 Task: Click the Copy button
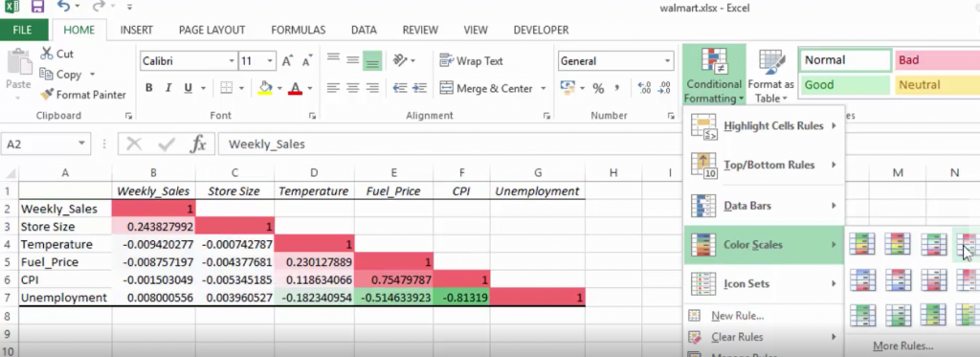point(60,75)
